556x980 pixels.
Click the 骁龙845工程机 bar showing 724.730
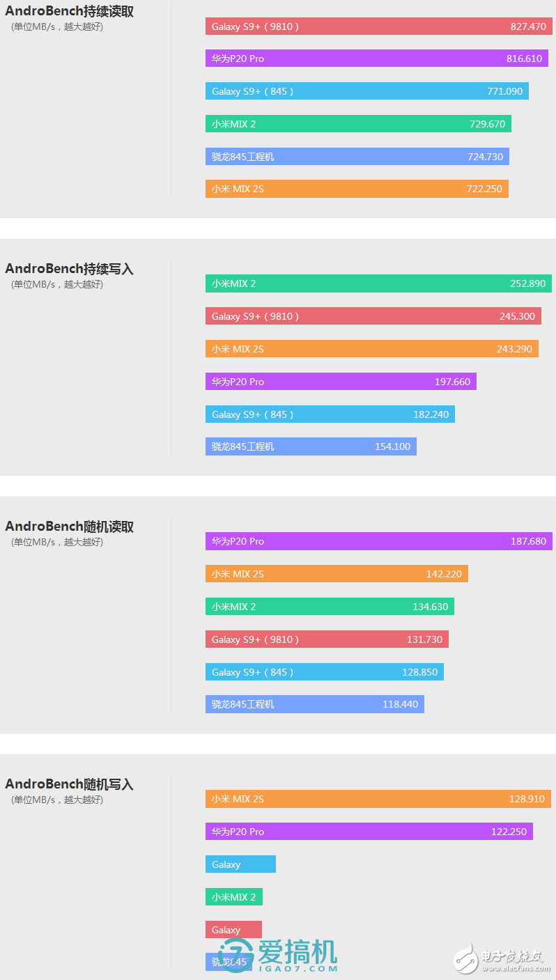coord(357,157)
